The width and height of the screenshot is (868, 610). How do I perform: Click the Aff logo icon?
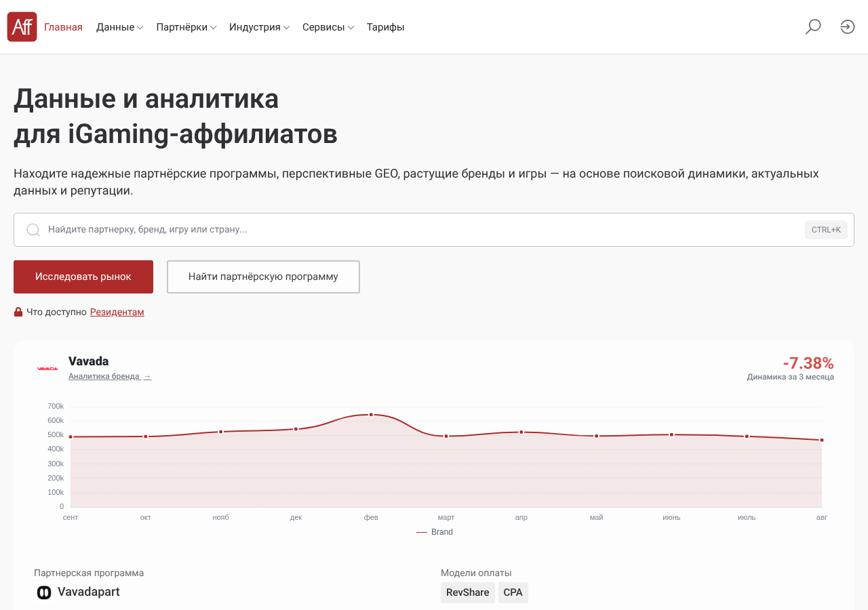(22, 27)
